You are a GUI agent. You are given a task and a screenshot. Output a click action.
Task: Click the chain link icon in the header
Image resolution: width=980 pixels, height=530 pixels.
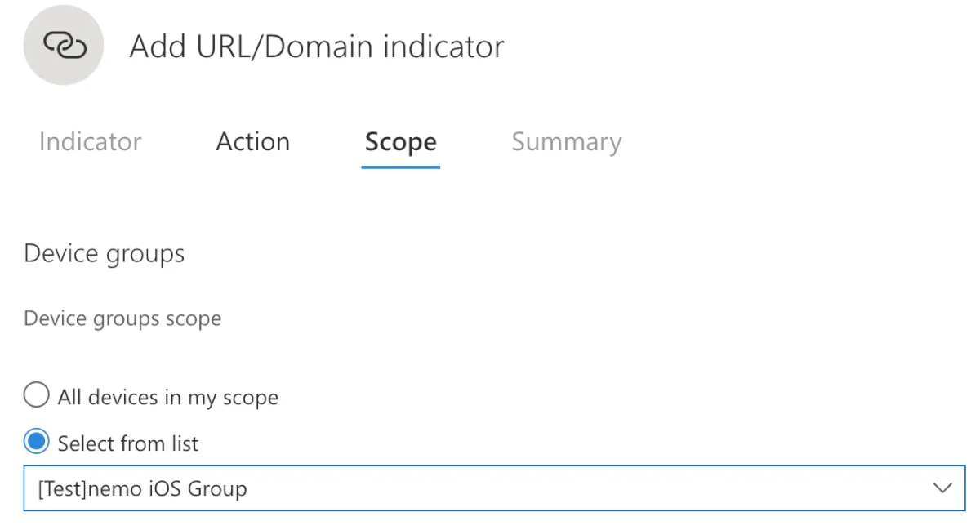pos(64,46)
